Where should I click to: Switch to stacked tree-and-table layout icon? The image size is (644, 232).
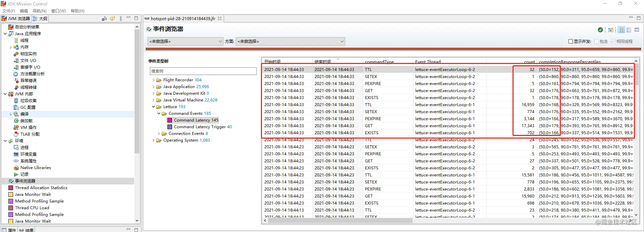[x=629, y=30]
